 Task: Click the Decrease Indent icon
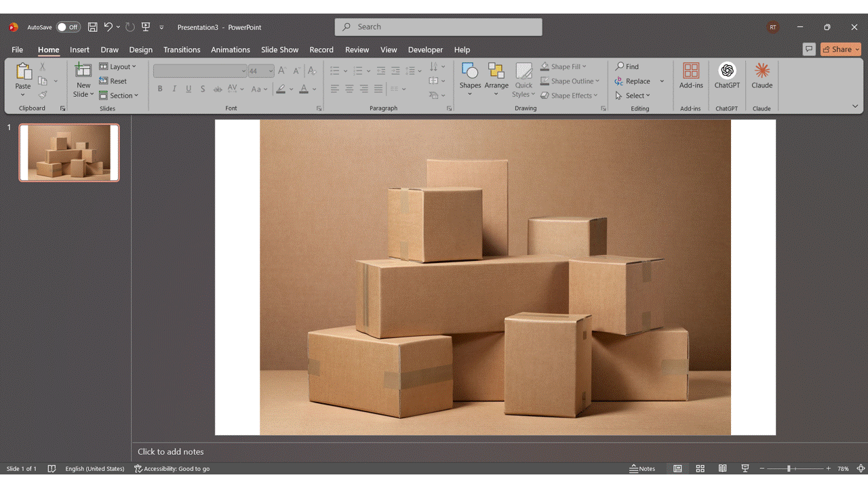pos(381,70)
